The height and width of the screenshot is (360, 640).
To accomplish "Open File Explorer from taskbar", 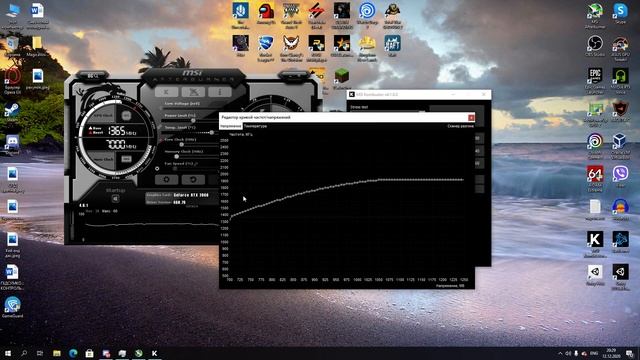I will pos(57,353).
